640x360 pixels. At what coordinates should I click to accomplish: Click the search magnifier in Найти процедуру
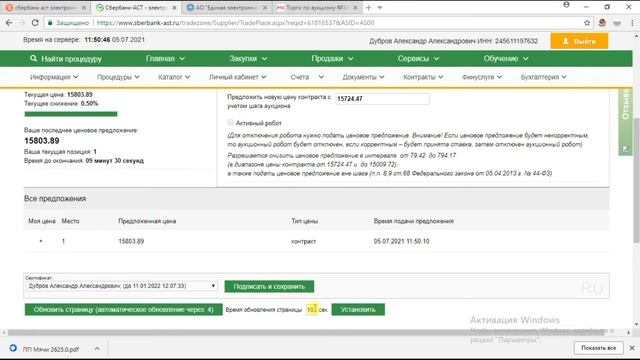click(33, 58)
